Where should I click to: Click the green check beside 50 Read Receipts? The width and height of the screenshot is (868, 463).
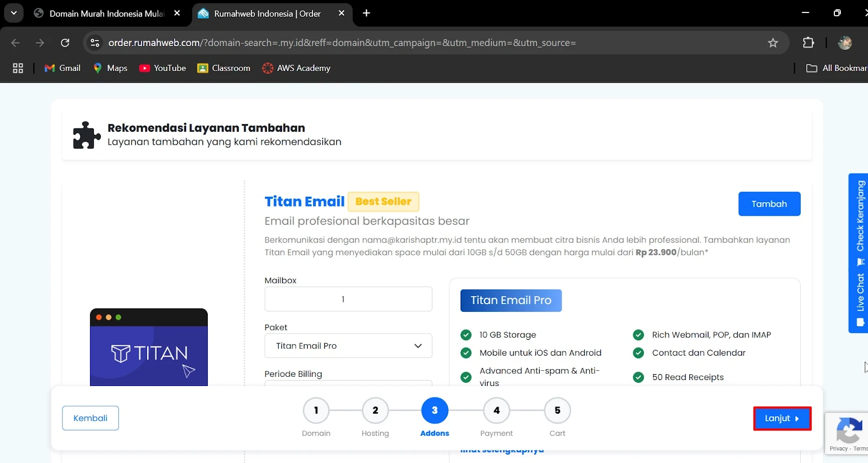[x=639, y=377]
